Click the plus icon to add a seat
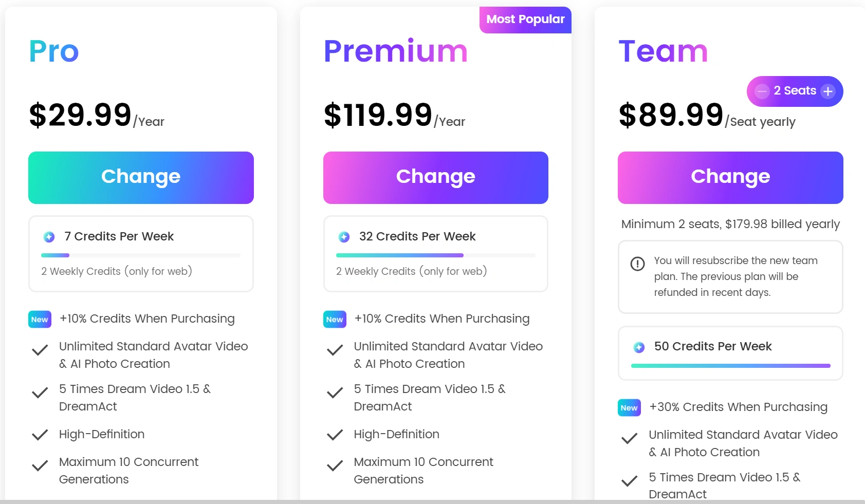Image resolution: width=865 pixels, height=504 pixels. [x=827, y=91]
